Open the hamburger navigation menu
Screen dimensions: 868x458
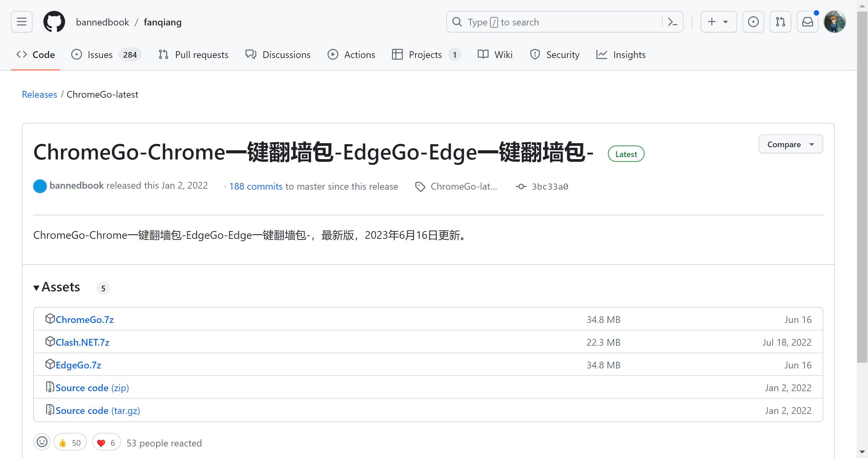(x=22, y=22)
